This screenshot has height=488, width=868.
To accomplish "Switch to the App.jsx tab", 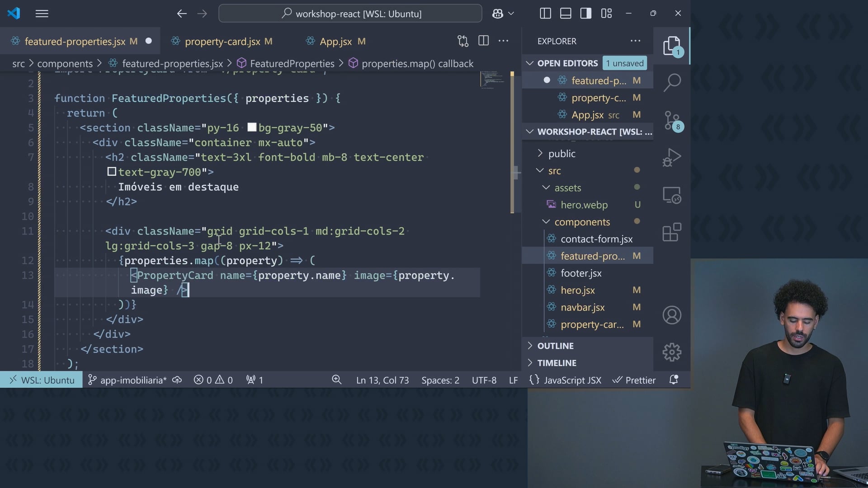I will (x=335, y=42).
